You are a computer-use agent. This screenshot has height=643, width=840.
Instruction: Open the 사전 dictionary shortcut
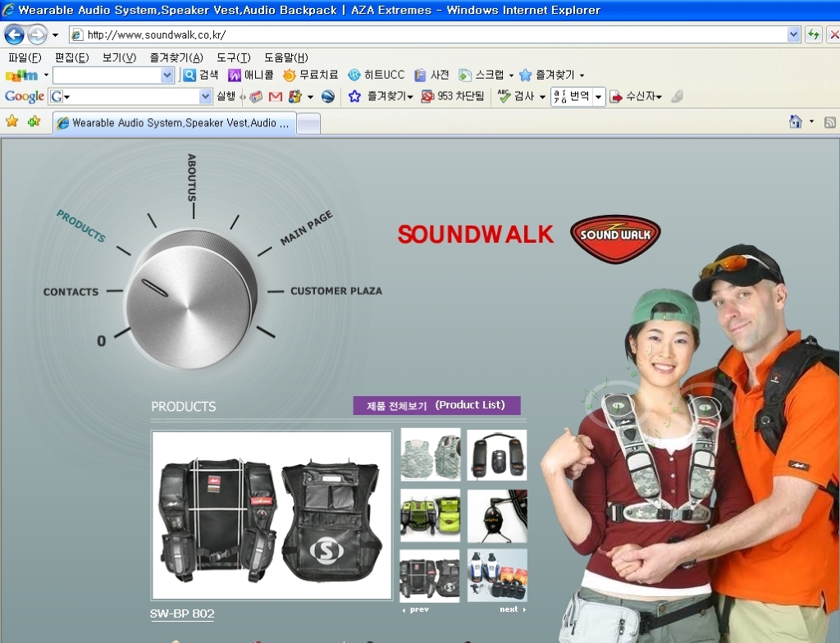[x=431, y=75]
